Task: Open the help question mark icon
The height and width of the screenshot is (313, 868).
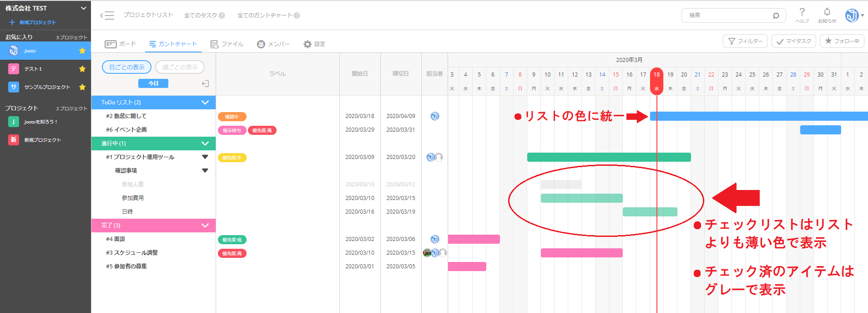Action: coord(802,12)
